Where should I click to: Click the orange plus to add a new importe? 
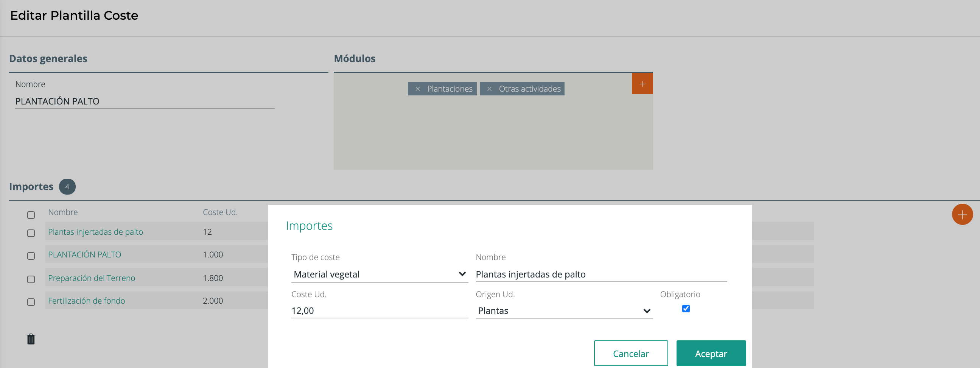(x=963, y=214)
